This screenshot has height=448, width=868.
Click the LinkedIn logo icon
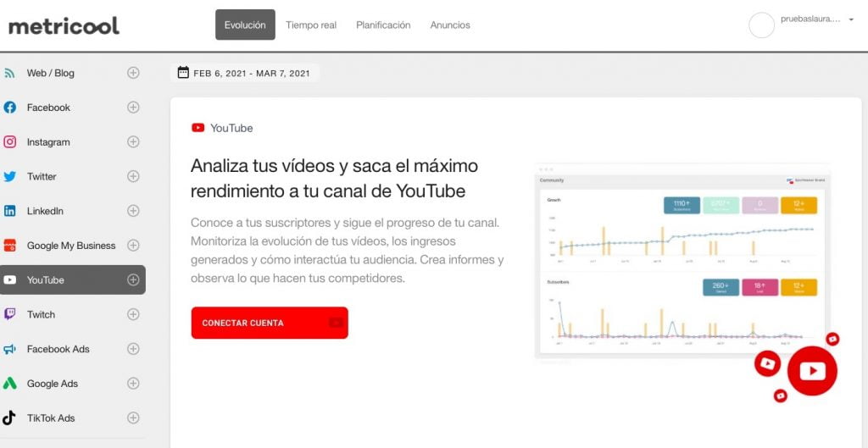coord(9,211)
